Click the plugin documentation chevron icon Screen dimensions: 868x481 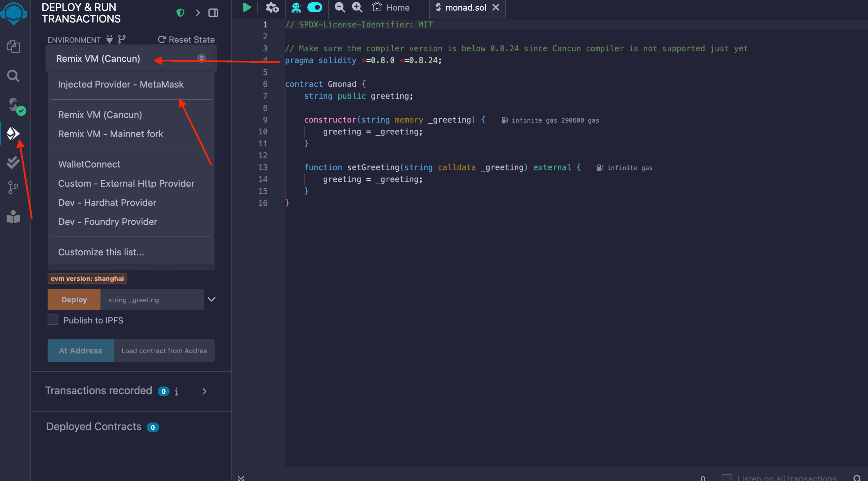(x=198, y=13)
